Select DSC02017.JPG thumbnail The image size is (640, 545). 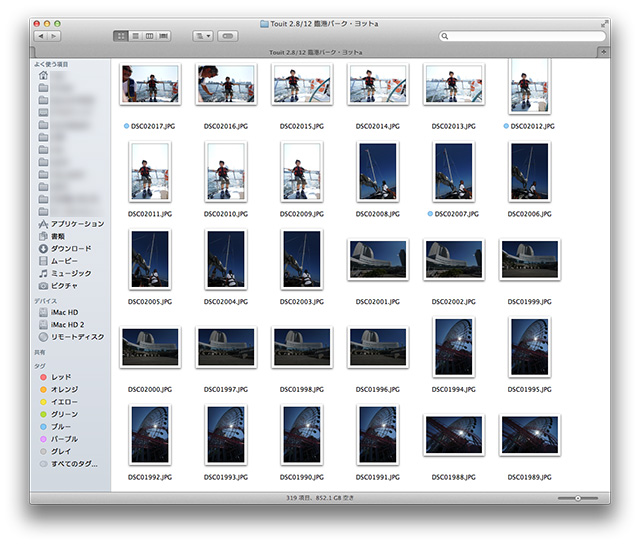(x=150, y=84)
